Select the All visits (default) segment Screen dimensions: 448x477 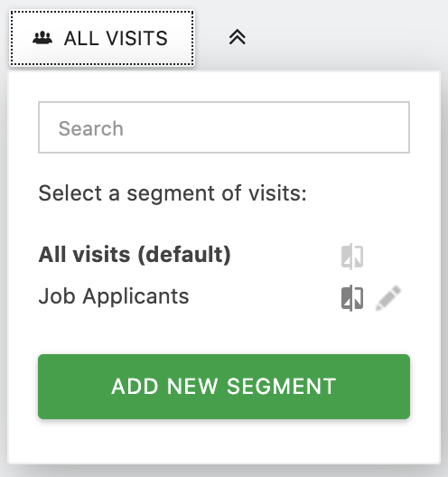click(135, 255)
